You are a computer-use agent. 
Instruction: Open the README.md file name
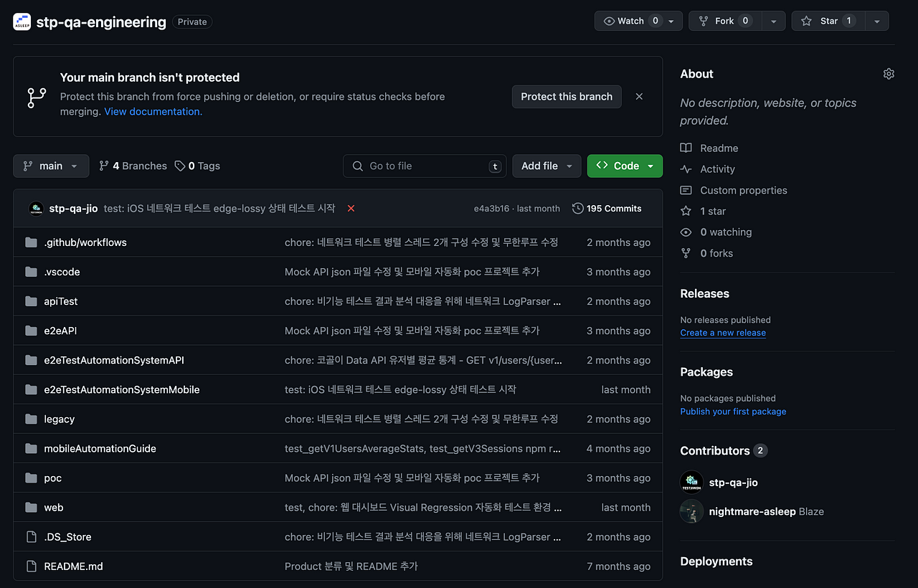point(73,566)
